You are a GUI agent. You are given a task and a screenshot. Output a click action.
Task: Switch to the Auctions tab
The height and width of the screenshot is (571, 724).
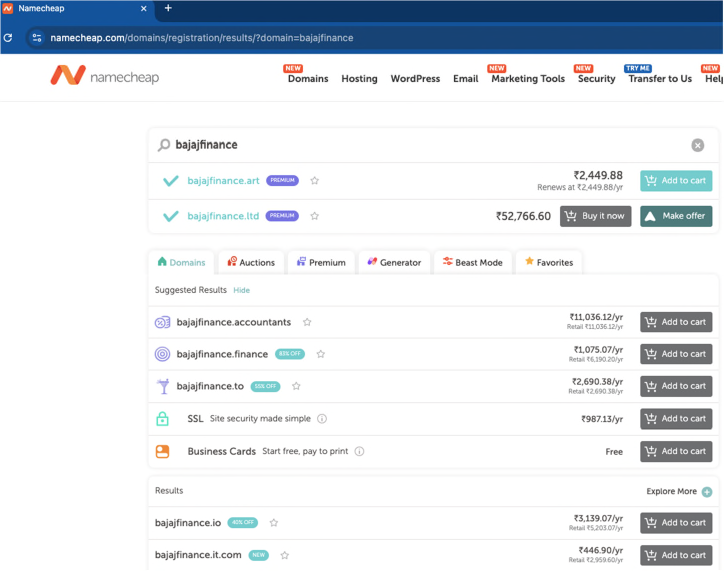click(251, 262)
